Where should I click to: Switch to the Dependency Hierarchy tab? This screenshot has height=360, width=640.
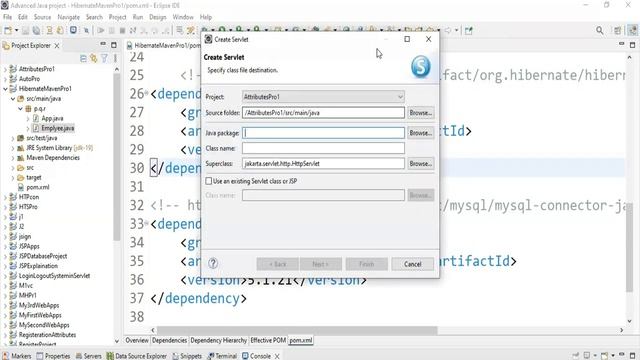click(218, 340)
